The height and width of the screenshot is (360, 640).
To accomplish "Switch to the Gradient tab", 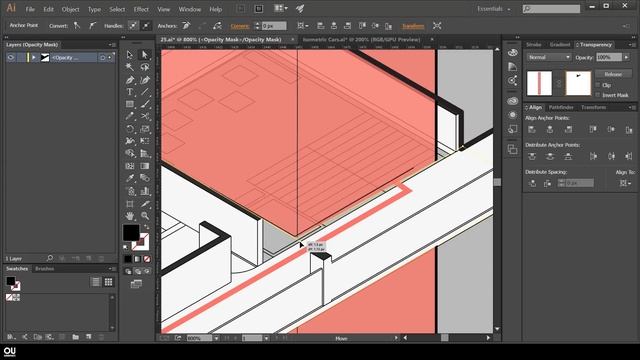I will click(x=559, y=44).
